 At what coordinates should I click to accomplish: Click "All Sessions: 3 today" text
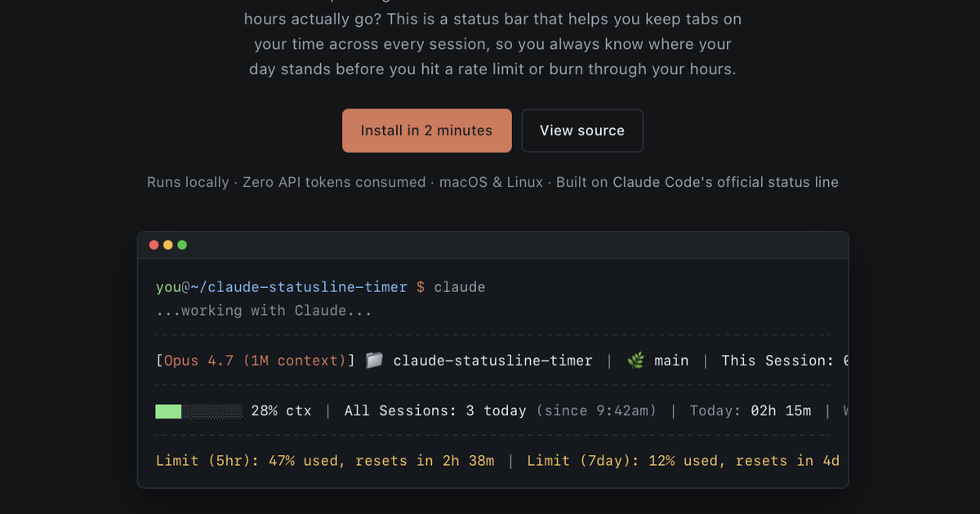(435, 410)
